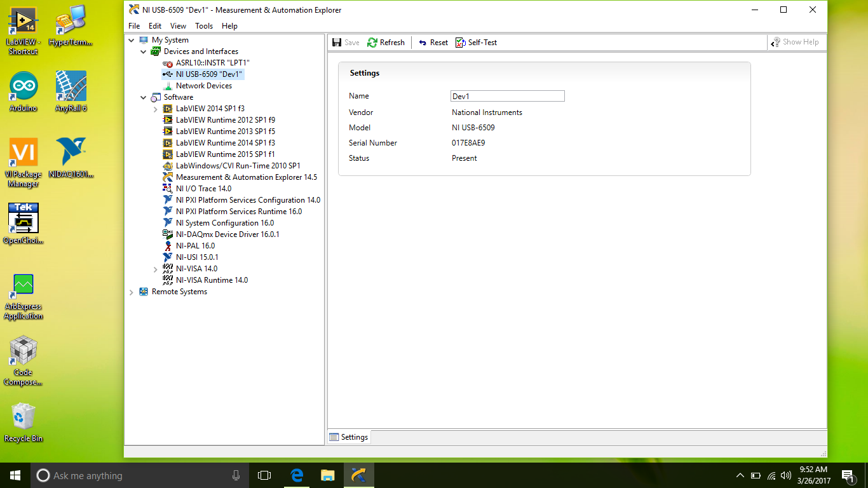Select NI PXI Platform Services Configuration 14.0

[248, 200]
